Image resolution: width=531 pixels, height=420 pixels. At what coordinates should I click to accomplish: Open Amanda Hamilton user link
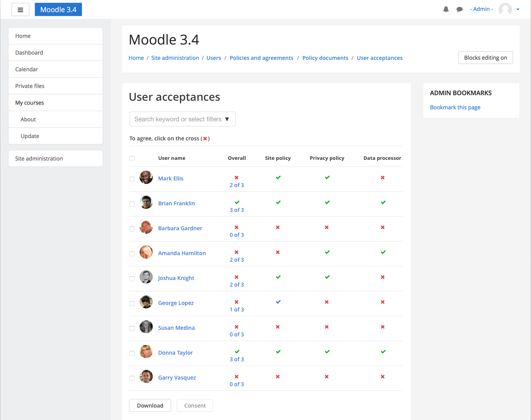coord(182,253)
